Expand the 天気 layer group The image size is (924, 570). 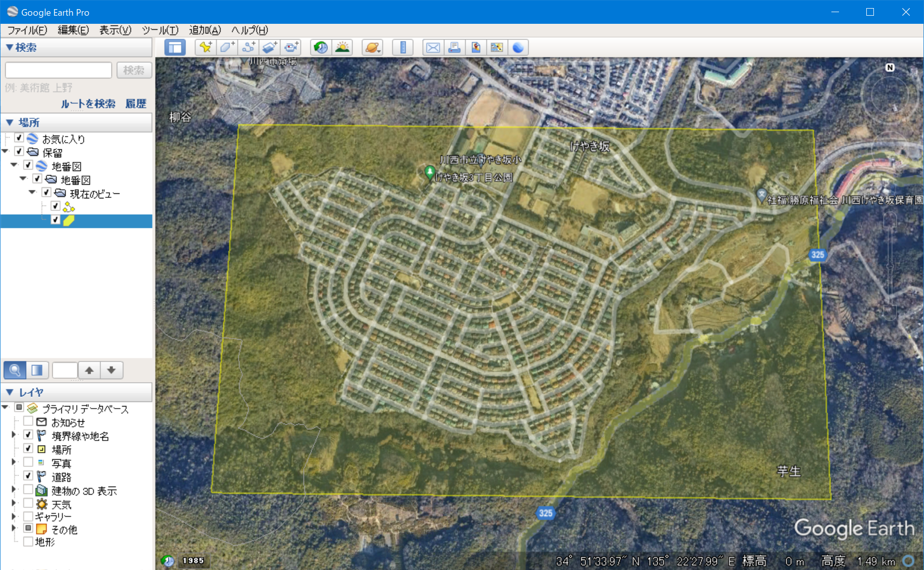click(x=14, y=503)
